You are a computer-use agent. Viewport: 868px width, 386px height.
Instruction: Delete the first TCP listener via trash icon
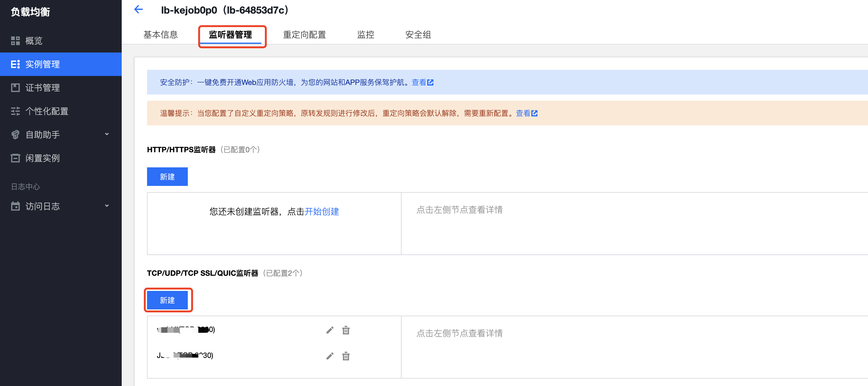[x=346, y=330]
